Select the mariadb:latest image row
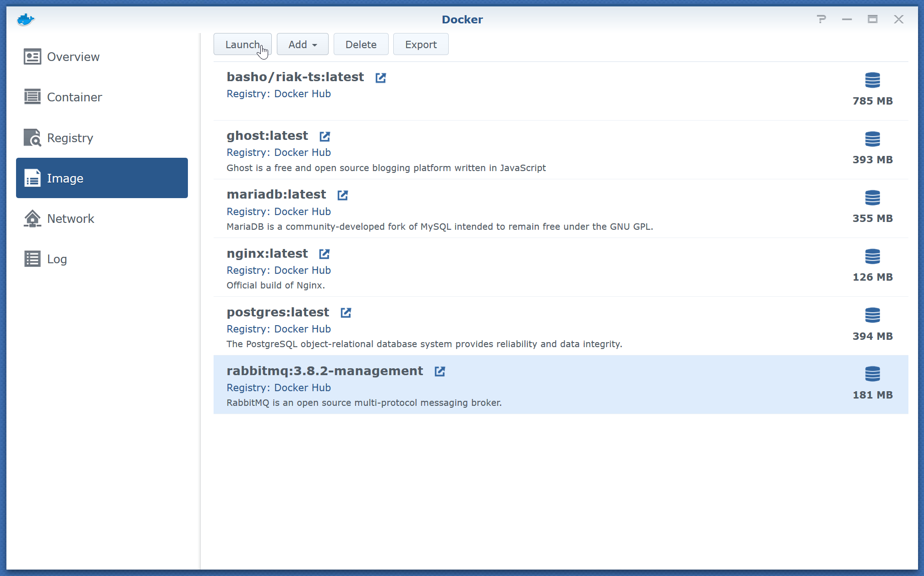Viewport: 924px width, 576px height. tap(504, 209)
